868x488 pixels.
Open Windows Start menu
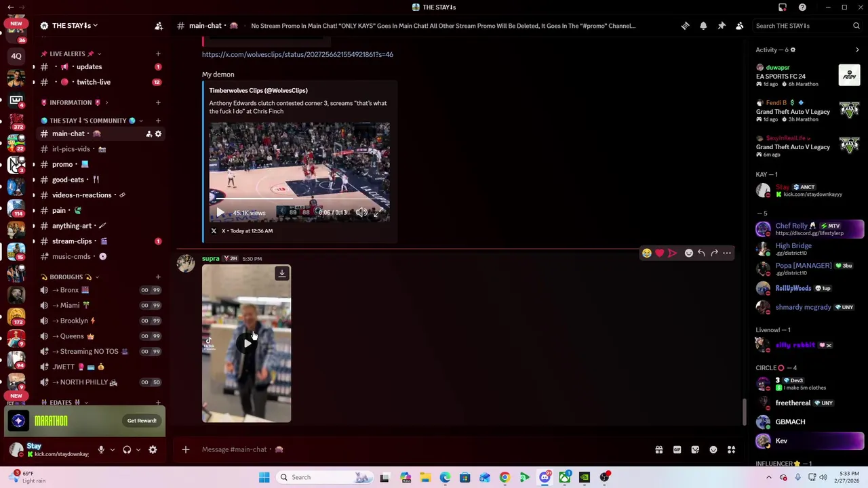tap(264, 477)
